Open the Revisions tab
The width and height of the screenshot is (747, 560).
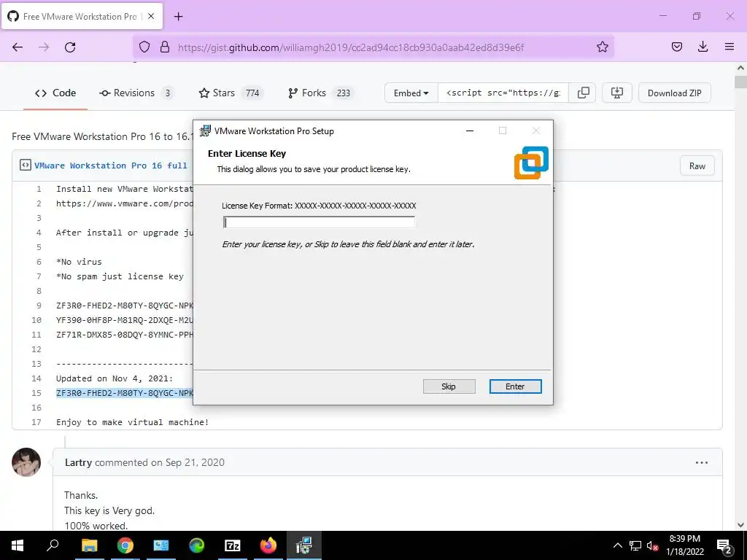(x=136, y=93)
